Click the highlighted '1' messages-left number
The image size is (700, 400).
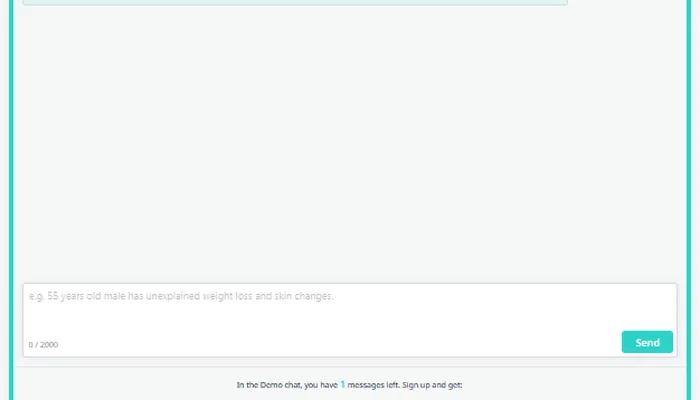coord(343,384)
